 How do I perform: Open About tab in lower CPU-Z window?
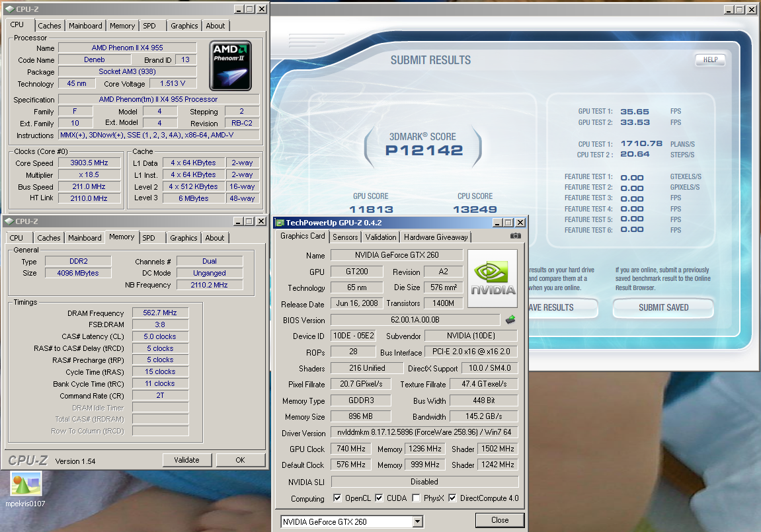(215, 238)
